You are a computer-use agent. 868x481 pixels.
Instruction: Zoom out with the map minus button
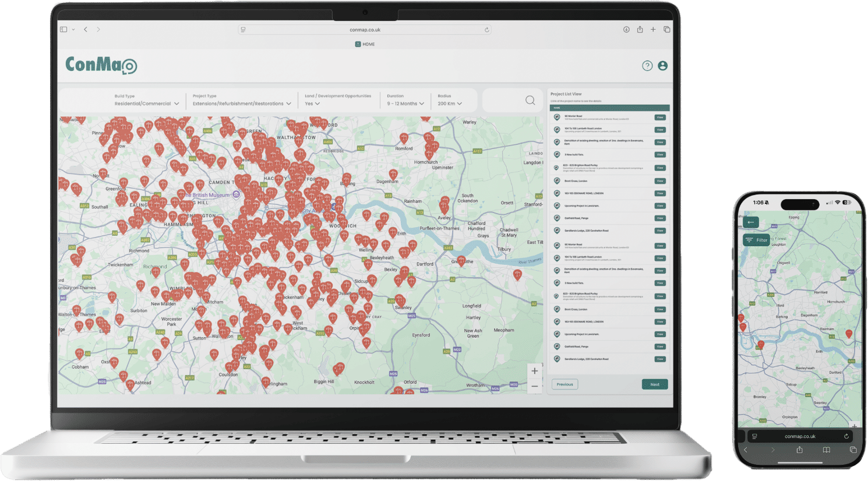pyautogui.click(x=535, y=386)
